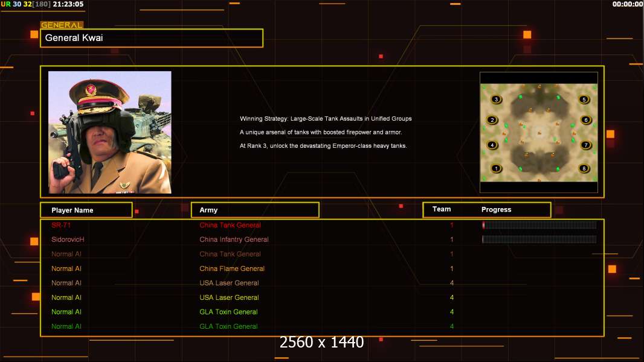Choose start position 8 on the minimap

click(584, 169)
